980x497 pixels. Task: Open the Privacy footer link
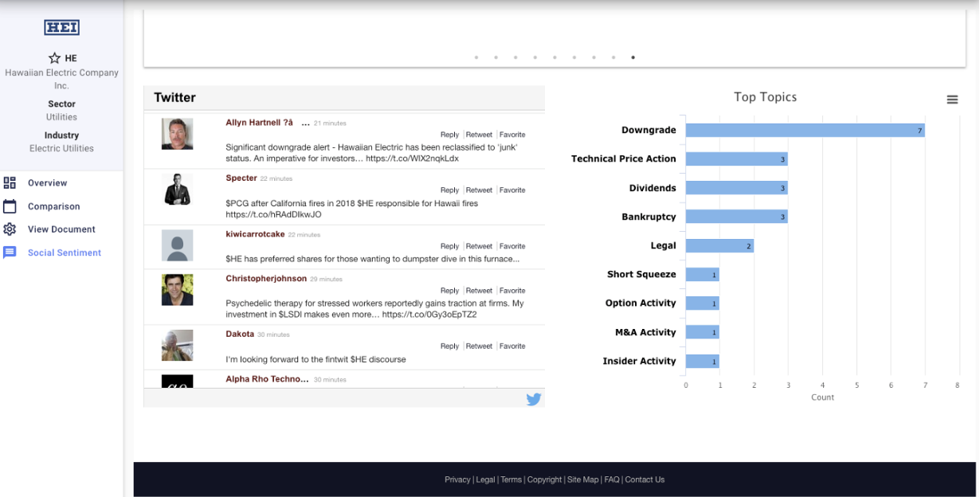click(457, 479)
